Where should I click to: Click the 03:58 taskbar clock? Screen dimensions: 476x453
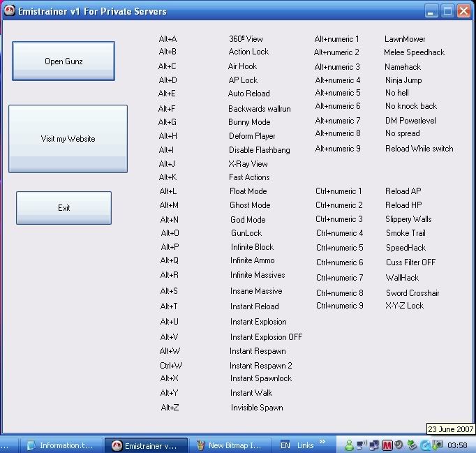click(x=457, y=445)
